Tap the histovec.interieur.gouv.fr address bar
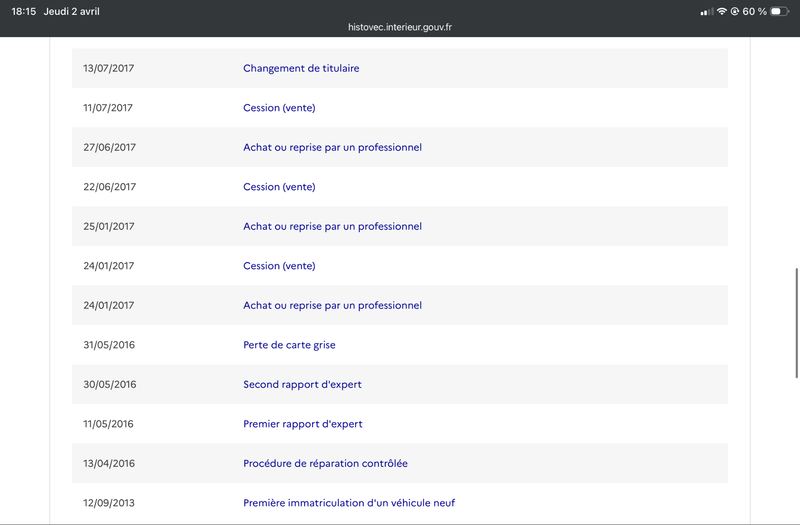The height and width of the screenshot is (525, 800). (x=399, y=27)
